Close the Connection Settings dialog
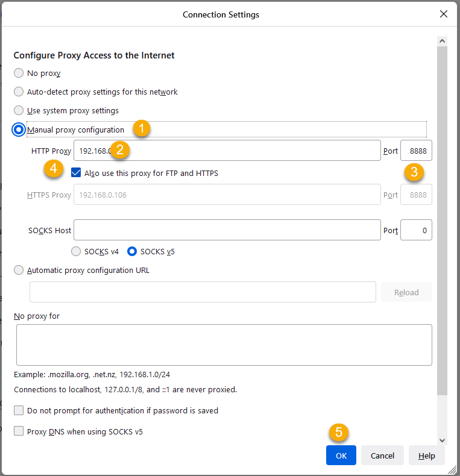This screenshot has height=476, width=460. coord(444,14)
